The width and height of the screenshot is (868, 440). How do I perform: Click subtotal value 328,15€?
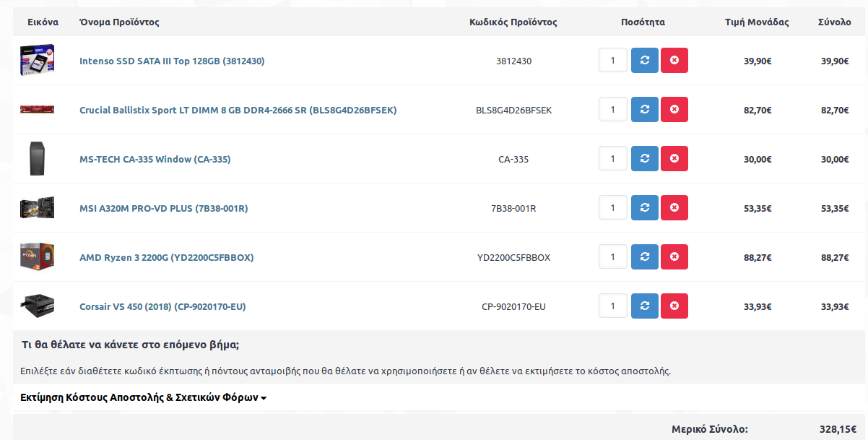click(838, 429)
